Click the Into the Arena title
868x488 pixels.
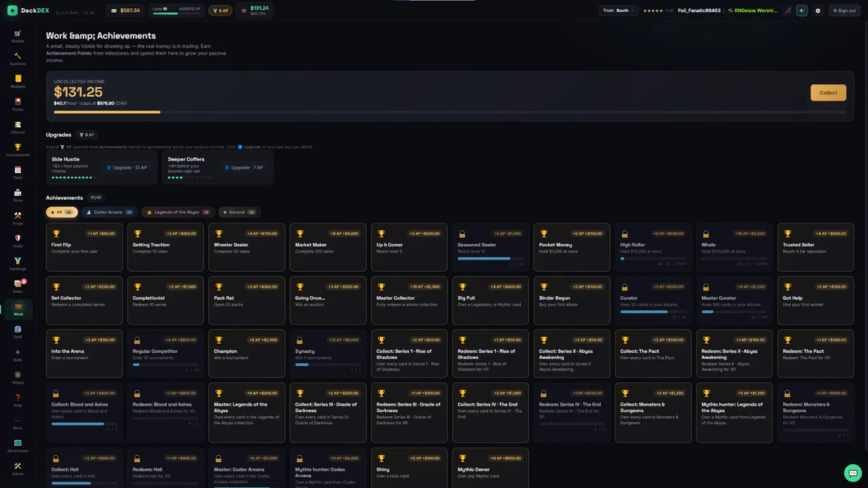[x=68, y=351]
